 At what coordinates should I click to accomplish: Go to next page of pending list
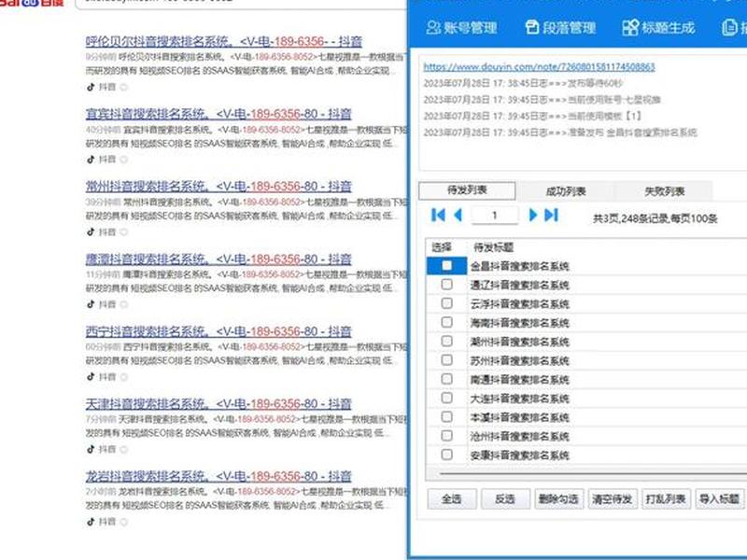point(532,216)
